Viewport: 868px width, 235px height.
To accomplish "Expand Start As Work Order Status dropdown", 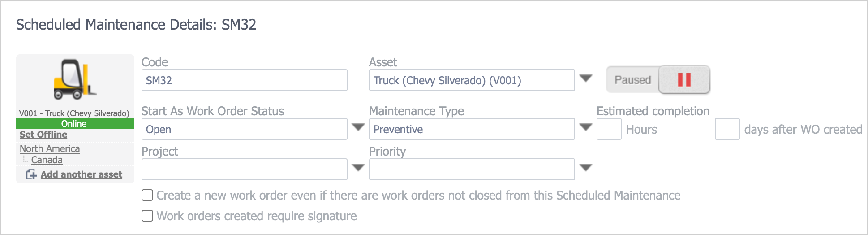I will pos(358,127).
